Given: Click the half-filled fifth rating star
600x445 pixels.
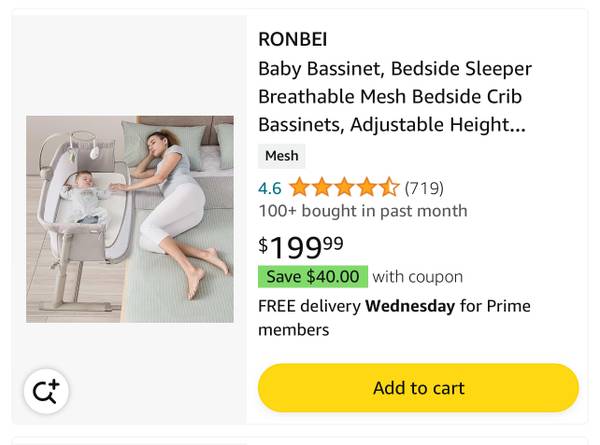Looking at the screenshot, I should coord(388,188).
